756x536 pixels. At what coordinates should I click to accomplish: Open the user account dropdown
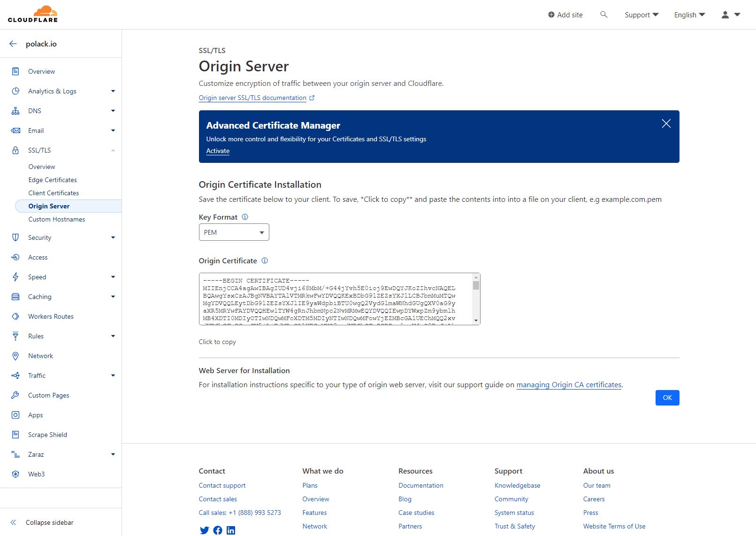point(731,15)
